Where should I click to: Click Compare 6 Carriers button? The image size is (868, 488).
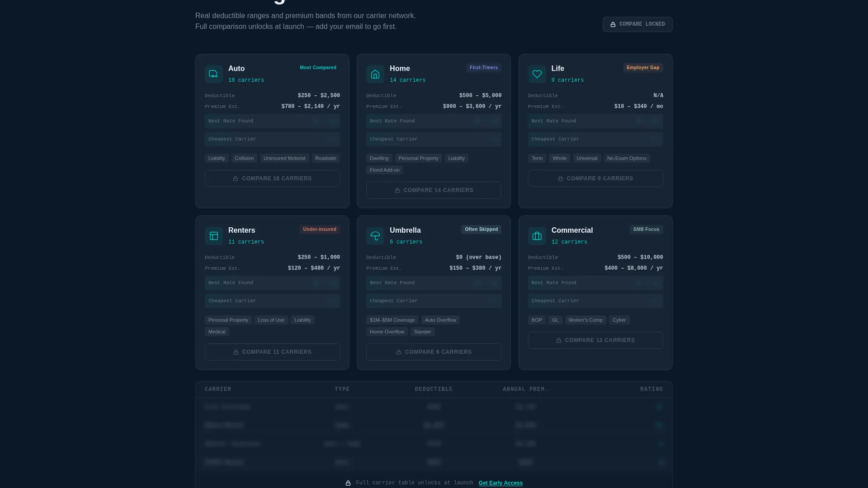(434, 352)
